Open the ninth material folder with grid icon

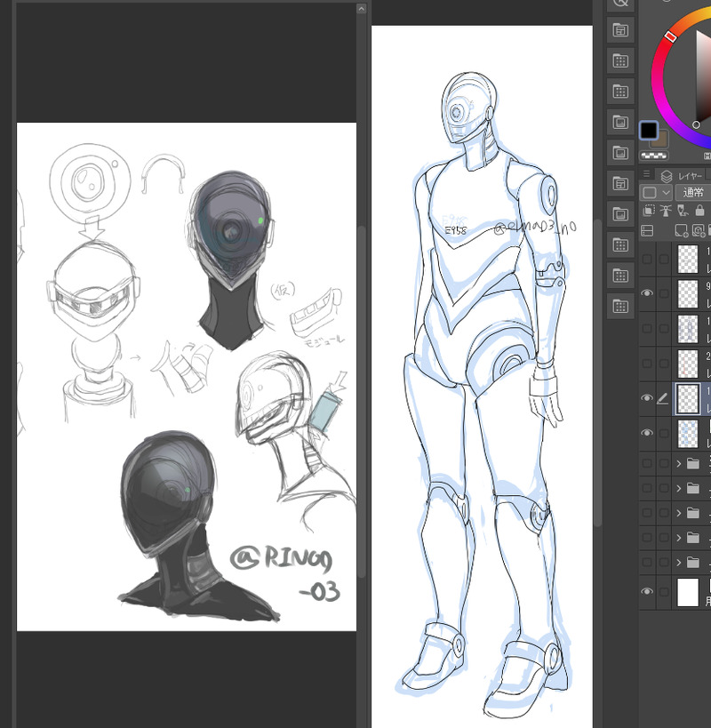620,276
